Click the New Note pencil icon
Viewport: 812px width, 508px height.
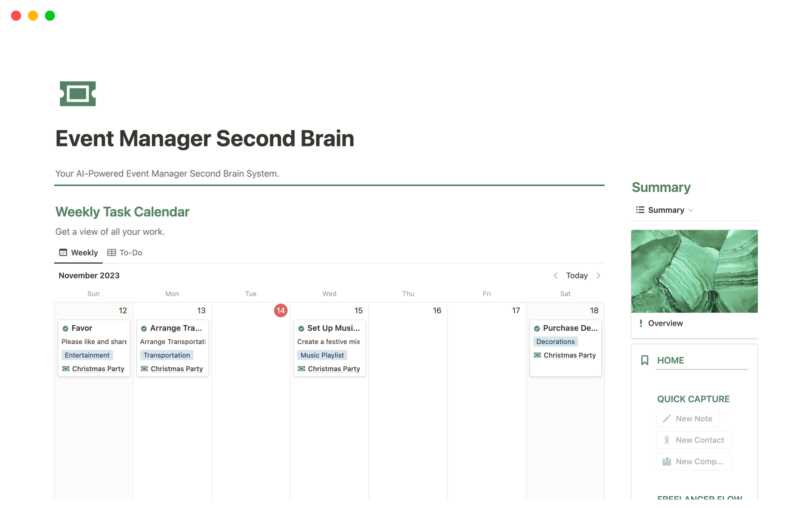pos(667,418)
